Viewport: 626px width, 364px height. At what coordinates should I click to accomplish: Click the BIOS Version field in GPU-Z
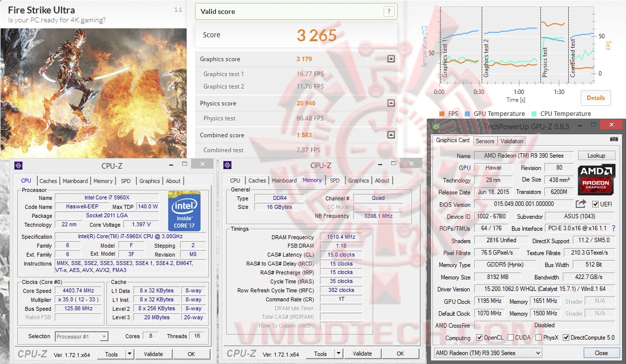point(523,204)
